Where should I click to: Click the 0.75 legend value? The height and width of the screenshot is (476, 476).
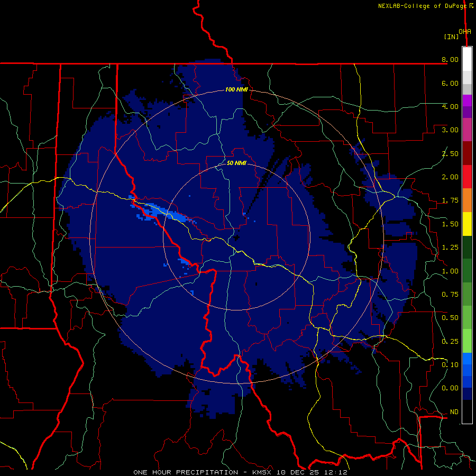450,295
